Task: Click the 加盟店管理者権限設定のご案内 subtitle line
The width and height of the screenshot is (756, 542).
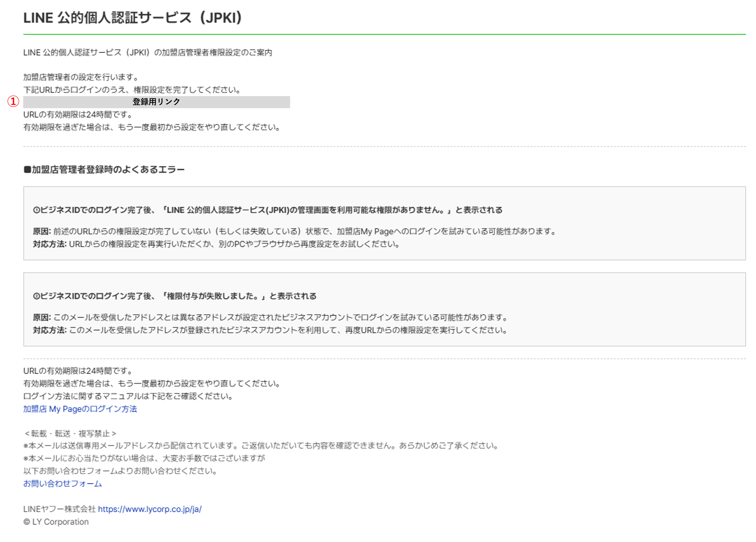Action: pyautogui.click(x=148, y=53)
